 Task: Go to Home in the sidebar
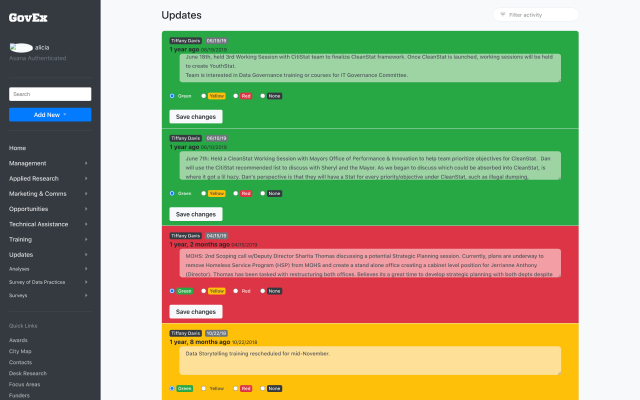pyautogui.click(x=18, y=148)
